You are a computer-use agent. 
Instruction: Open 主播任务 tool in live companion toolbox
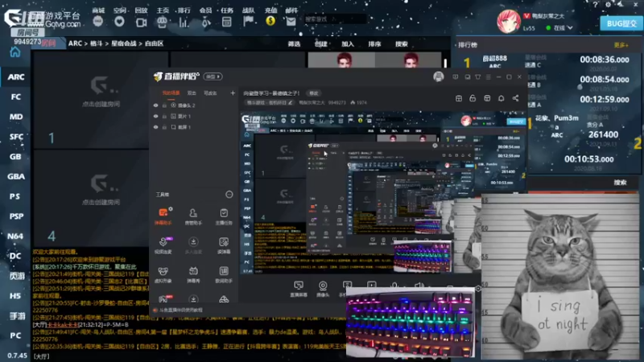tap(224, 216)
